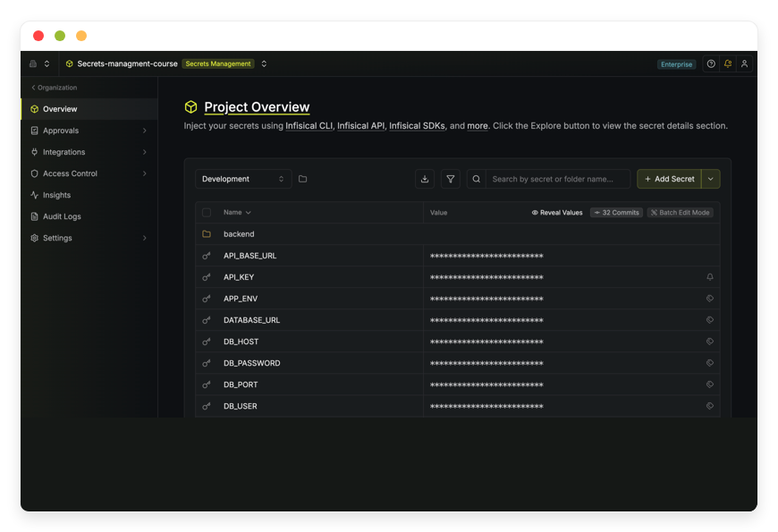Open Access Control in the sidebar
Image resolution: width=778 pixels, height=532 pixels.
click(89, 173)
